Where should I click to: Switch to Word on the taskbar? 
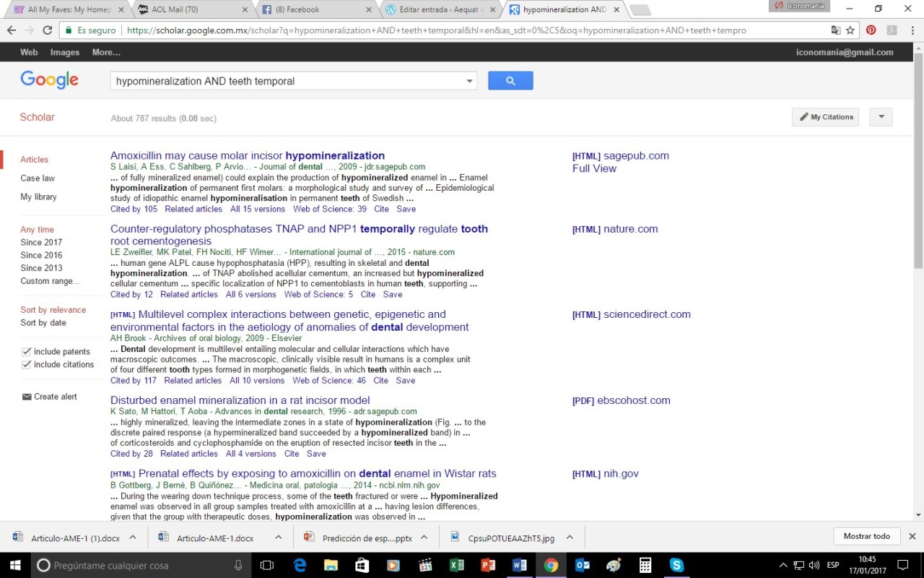[x=519, y=565]
